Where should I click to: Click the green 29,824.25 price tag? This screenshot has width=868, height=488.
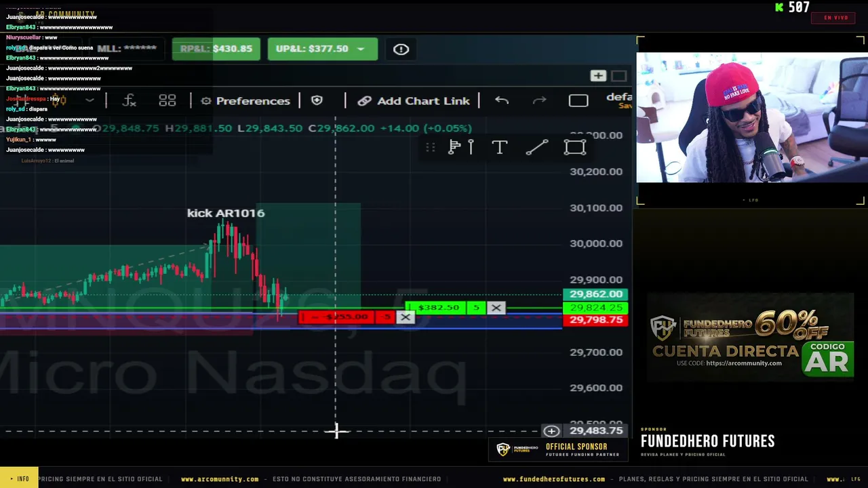[x=595, y=308]
